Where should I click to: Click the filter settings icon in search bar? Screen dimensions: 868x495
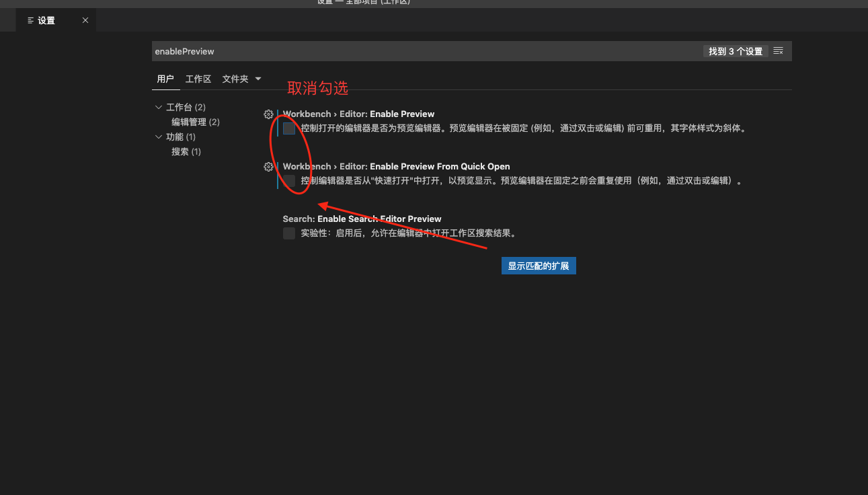(x=779, y=51)
